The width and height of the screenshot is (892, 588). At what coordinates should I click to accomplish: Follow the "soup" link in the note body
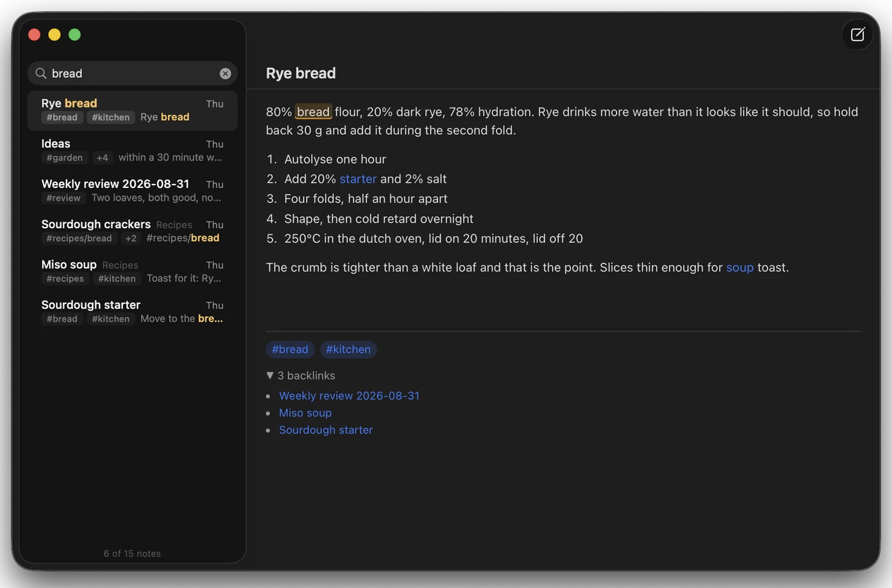[x=740, y=267]
